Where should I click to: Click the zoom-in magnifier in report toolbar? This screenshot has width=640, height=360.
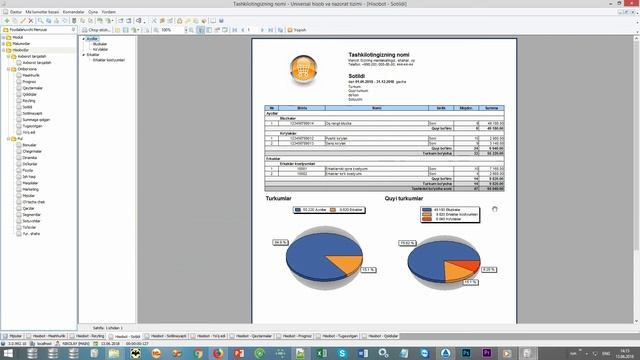156,30
